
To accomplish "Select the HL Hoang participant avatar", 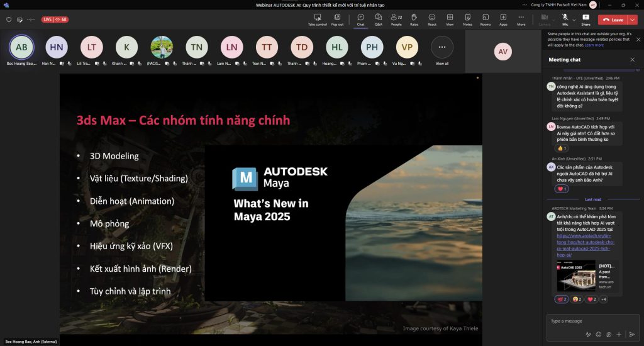I will click(337, 47).
